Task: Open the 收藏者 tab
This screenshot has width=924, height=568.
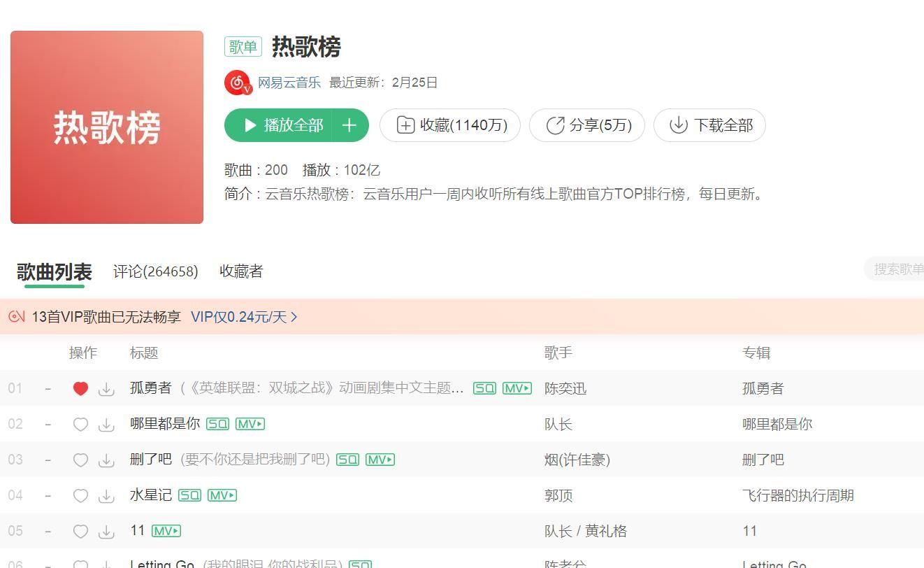Action: [x=241, y=271]
